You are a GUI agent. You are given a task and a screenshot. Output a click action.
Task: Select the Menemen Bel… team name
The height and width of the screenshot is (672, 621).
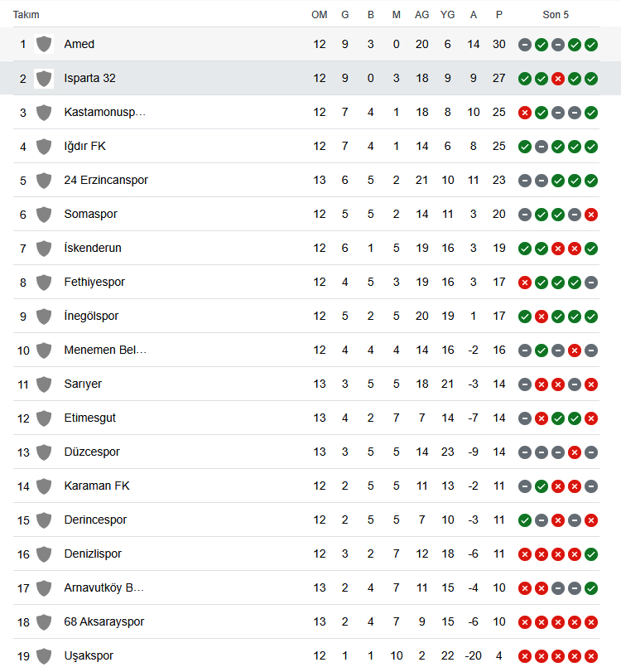(x=105, y=350)
